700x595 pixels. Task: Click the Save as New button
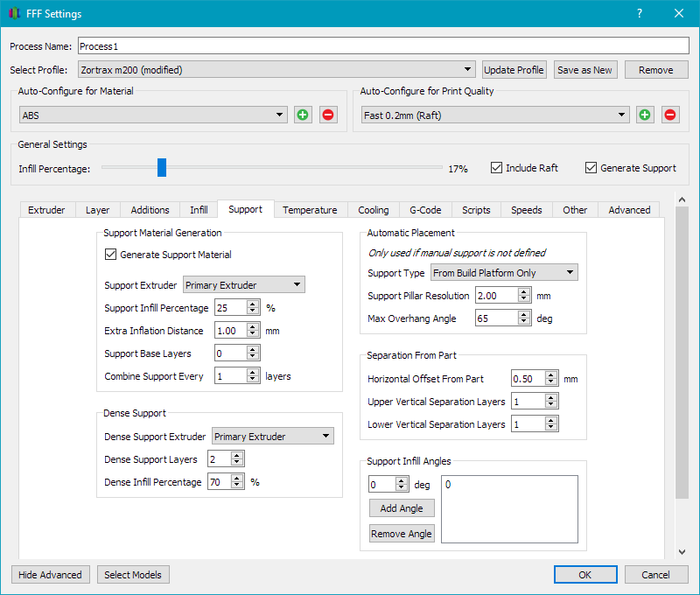[584, 70]
